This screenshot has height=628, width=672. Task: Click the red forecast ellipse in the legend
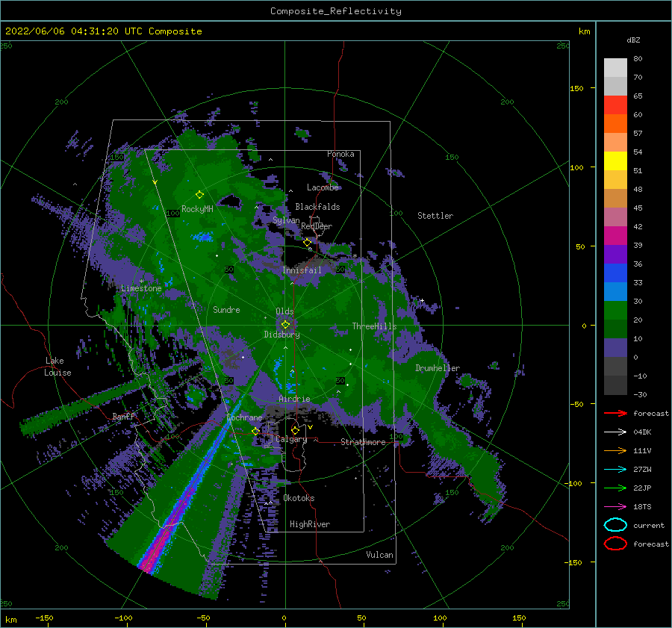(615, 544)
